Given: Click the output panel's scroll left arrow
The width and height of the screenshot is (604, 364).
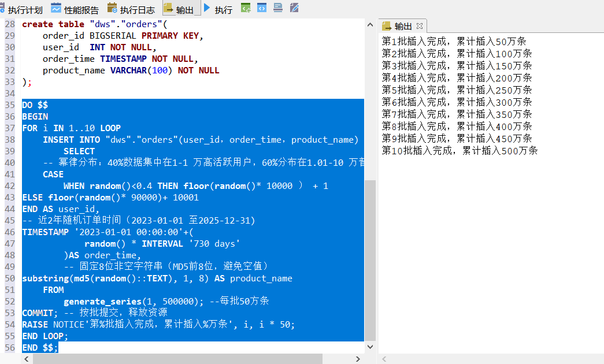Looking at the screenshot, I should [384, 359].
